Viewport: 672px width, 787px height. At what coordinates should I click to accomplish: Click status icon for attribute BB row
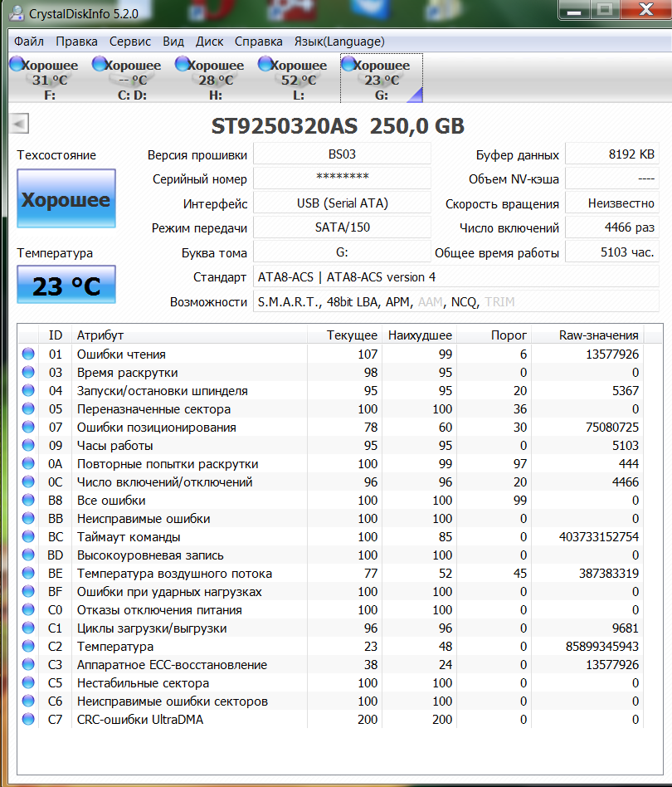pyautogui.click(x=28, y=518)
